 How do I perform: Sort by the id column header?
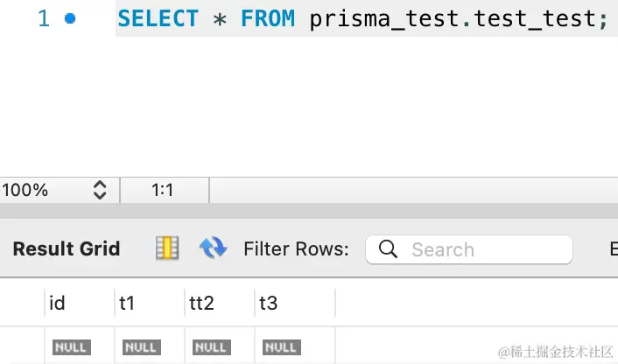pos(80,303)
